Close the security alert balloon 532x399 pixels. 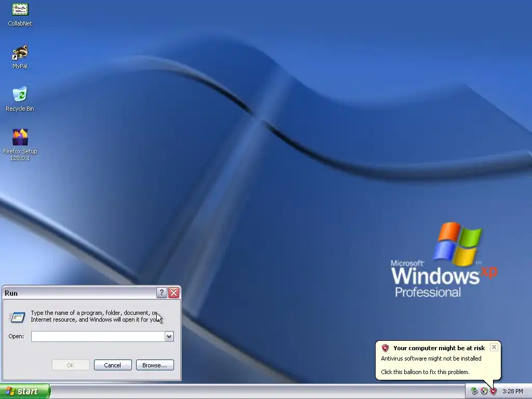point(494,347)
